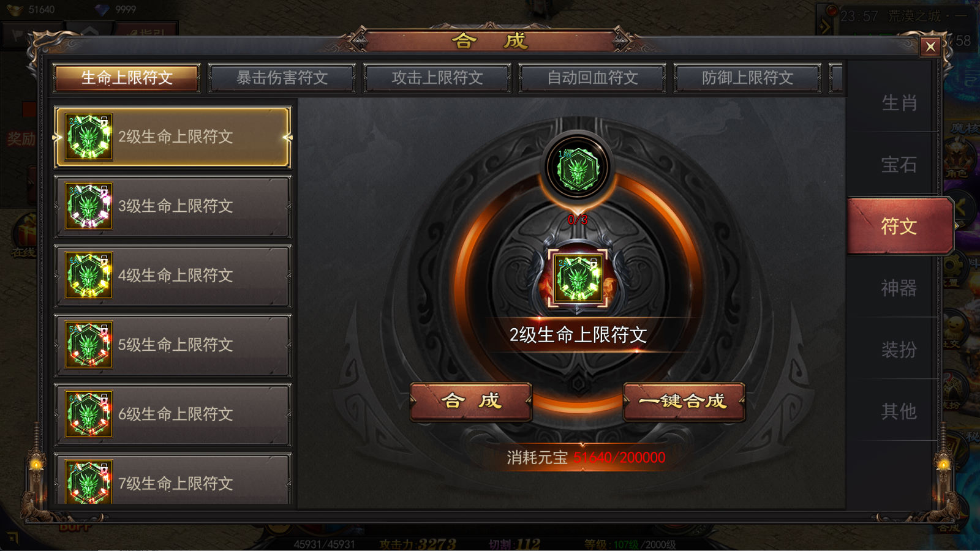980x551 pixels.
Task: Open the 防御上限符文 tab
Action: pos(747,78)
